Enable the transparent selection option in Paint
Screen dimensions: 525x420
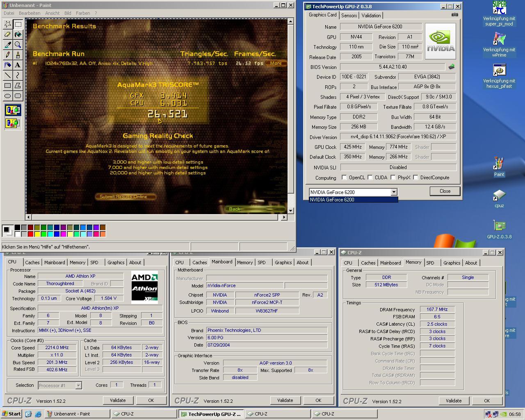click(x=13, y=123)
